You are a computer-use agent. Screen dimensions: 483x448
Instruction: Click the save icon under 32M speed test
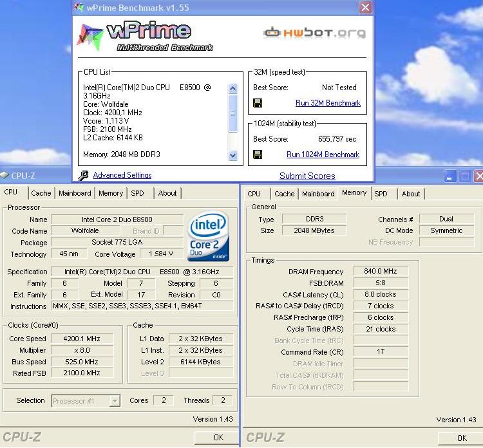point(258,103)
